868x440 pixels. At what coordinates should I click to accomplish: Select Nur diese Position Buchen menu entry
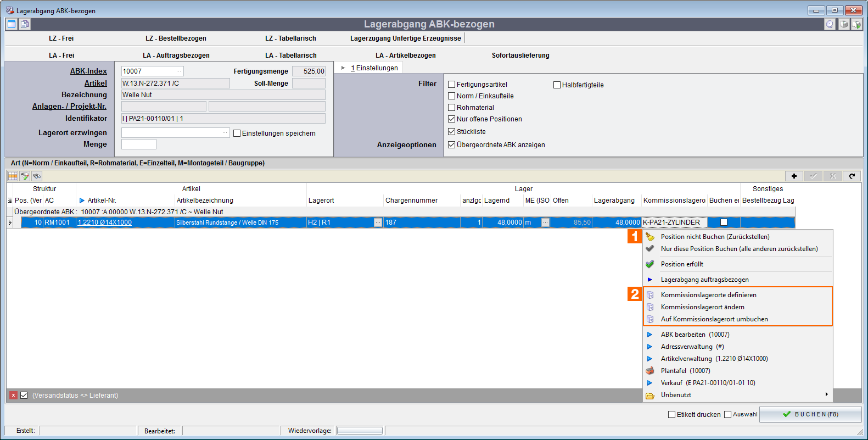pyautogui.click(x=738, y=249)
